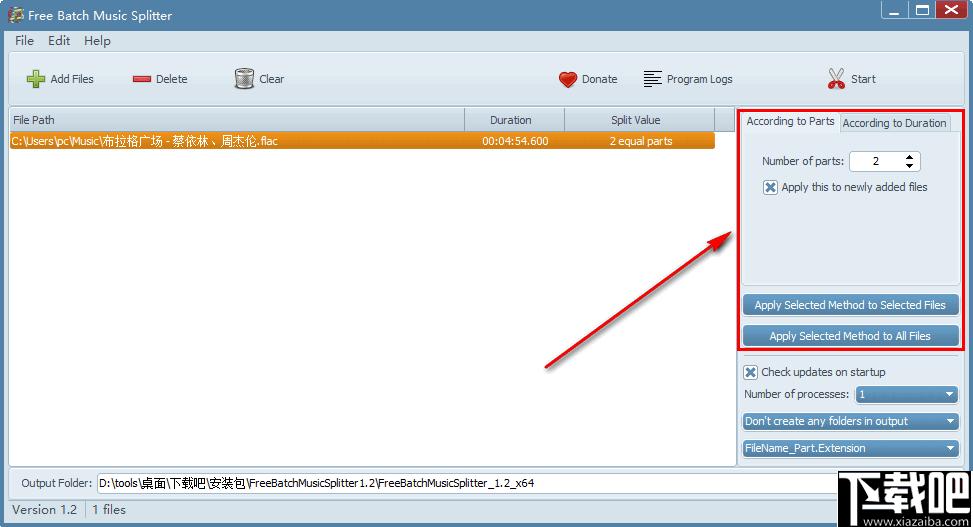Click the red minus Delete icon
Screen dimensions: 973x527
click(x=141, y=79)
